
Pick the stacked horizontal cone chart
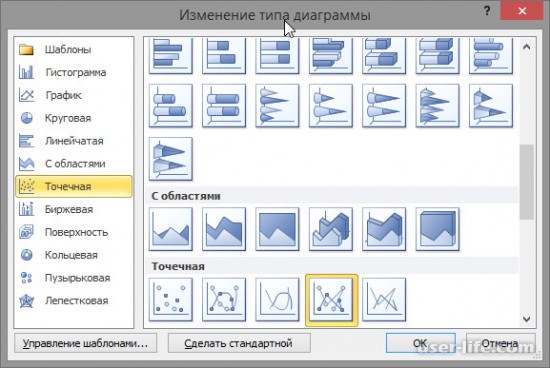click(331, 106)
